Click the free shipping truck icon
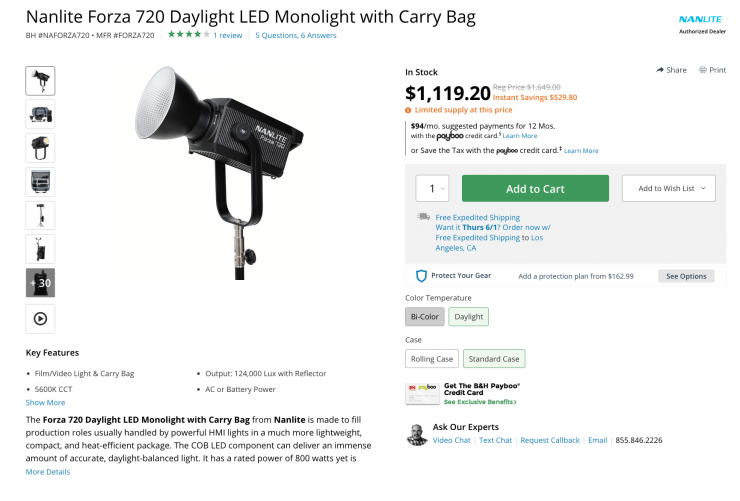Screen dimensions: 740x501 424,217
